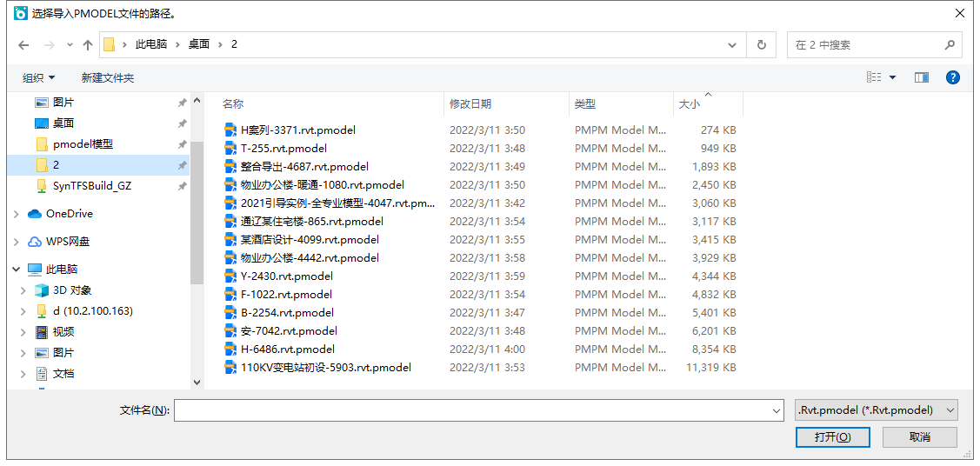Screen dimensions: 980x466
Task: Select file 通辽某住宅楼-865.rvt.pmodel
Action: 312,221
